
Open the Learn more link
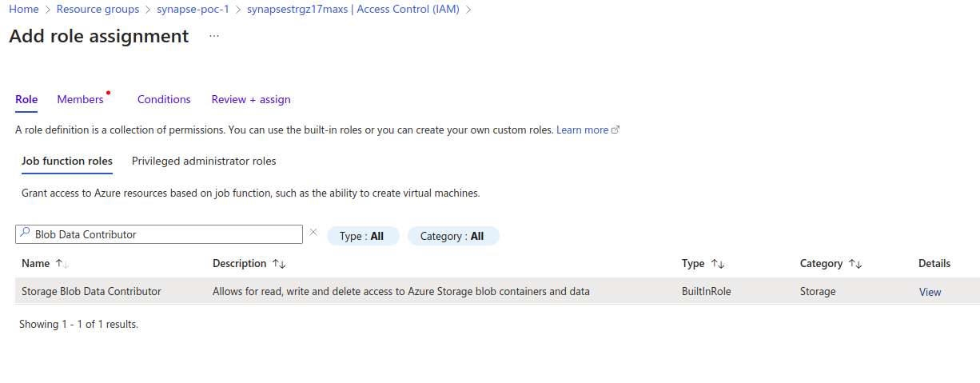coord(582,130)
